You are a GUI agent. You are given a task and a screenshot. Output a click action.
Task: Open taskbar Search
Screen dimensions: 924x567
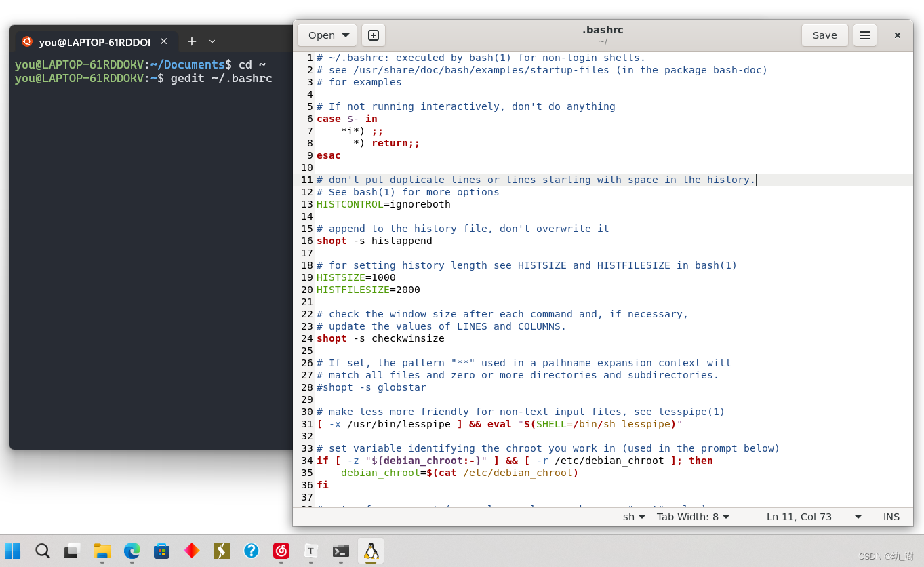(x=43, y=551)
